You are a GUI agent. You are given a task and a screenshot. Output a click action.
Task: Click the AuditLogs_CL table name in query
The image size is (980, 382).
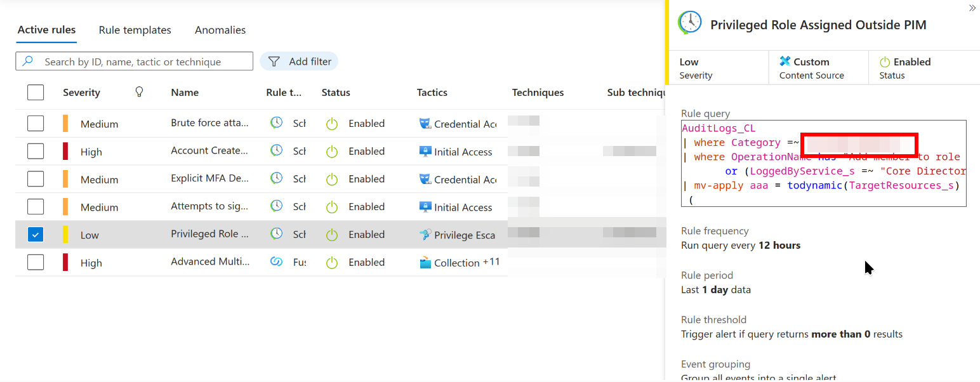click(718, 128)
